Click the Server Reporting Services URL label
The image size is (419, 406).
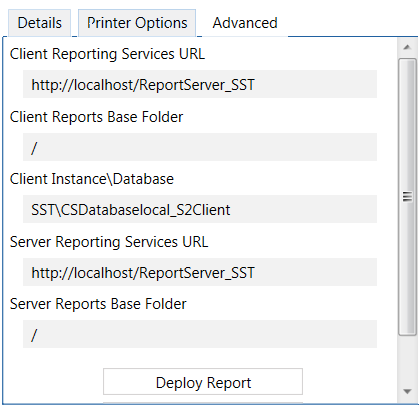[109, 242]
